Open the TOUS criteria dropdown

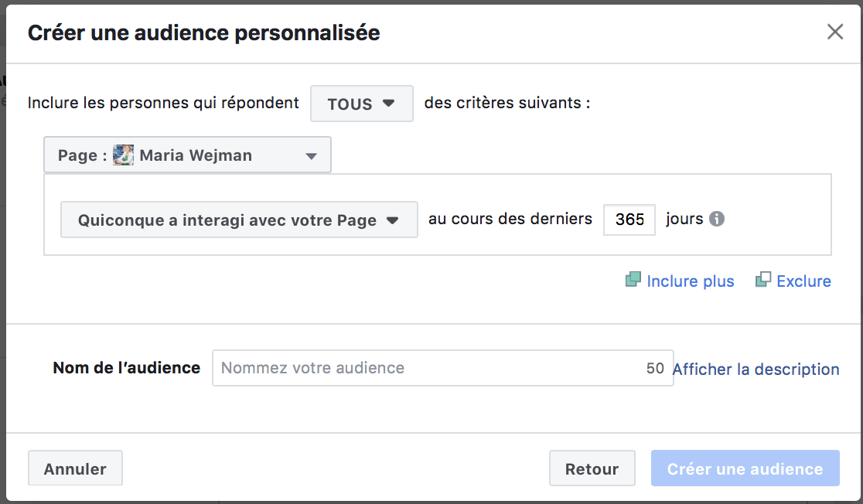click(361, 104)
